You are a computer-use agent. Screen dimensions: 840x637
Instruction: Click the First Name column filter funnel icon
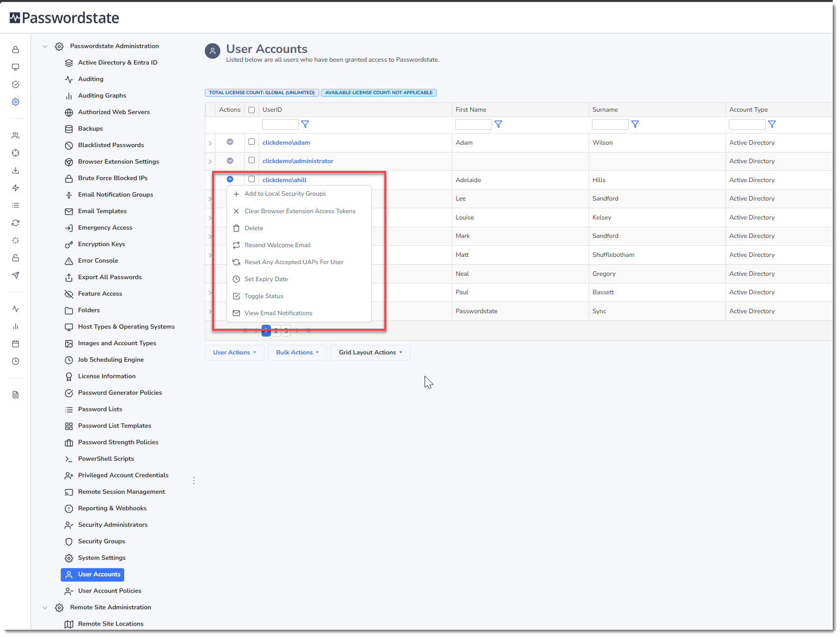tap(498, 124)
